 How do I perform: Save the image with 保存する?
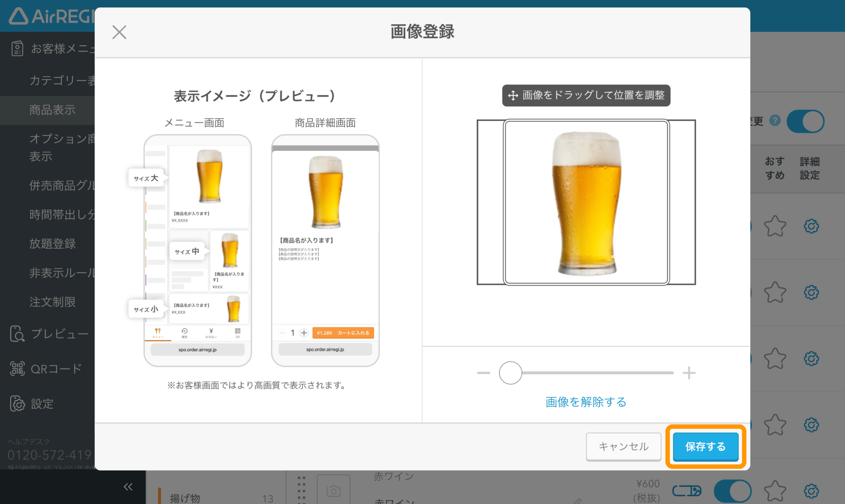click(x=705, y=446)
